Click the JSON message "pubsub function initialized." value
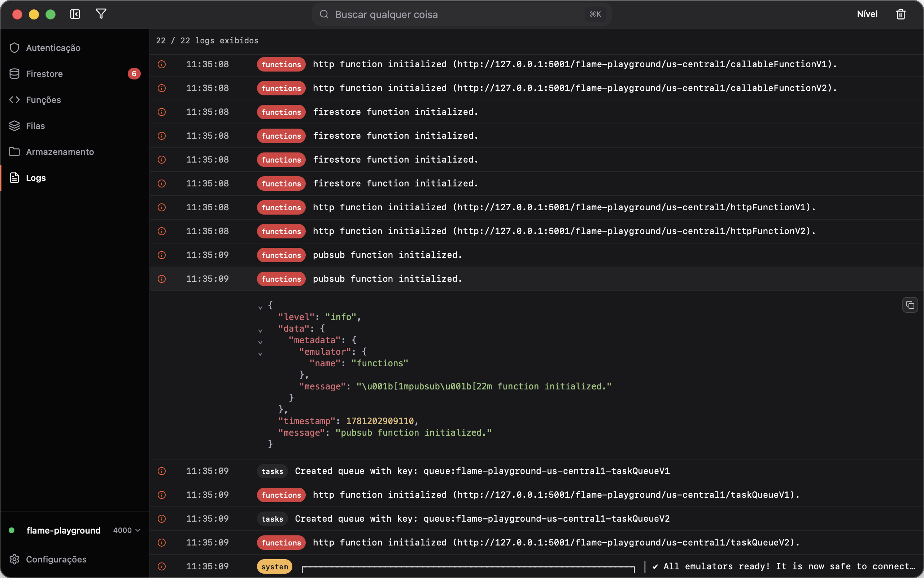 [x=414, y=432]
